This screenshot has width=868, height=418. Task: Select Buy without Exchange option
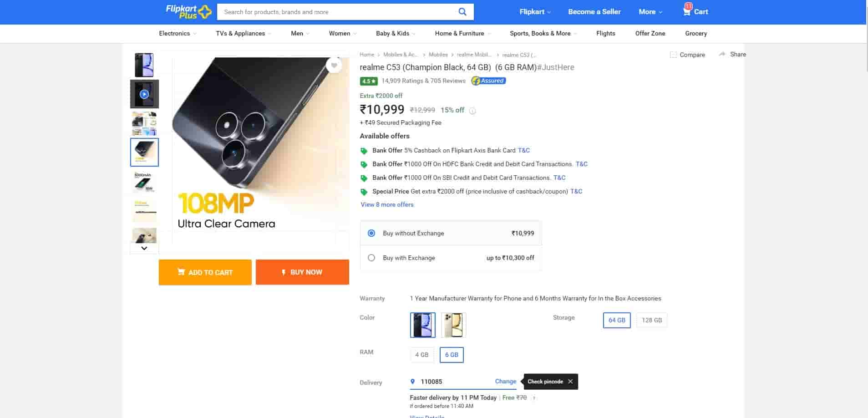tap(371, 233)
